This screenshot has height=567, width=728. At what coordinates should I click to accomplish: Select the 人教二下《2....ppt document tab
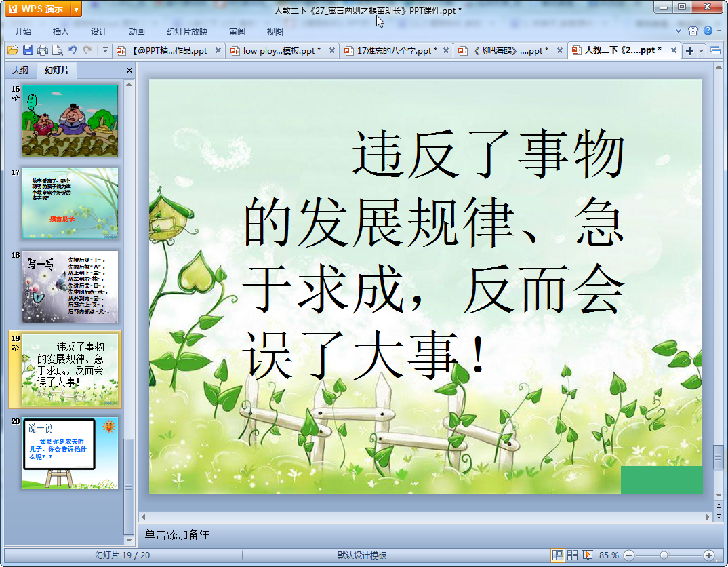[x=624, y=51]
